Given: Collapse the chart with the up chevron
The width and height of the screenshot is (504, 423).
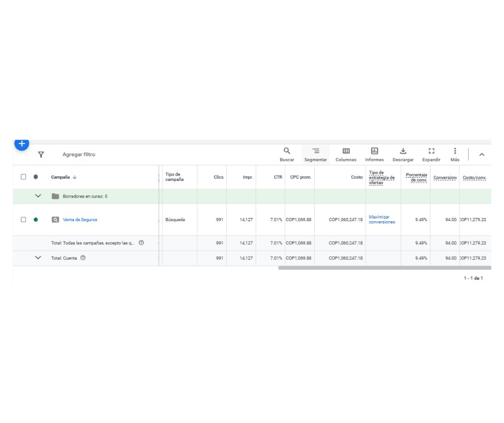Looking at the screenshot, I should click(481, 155).
